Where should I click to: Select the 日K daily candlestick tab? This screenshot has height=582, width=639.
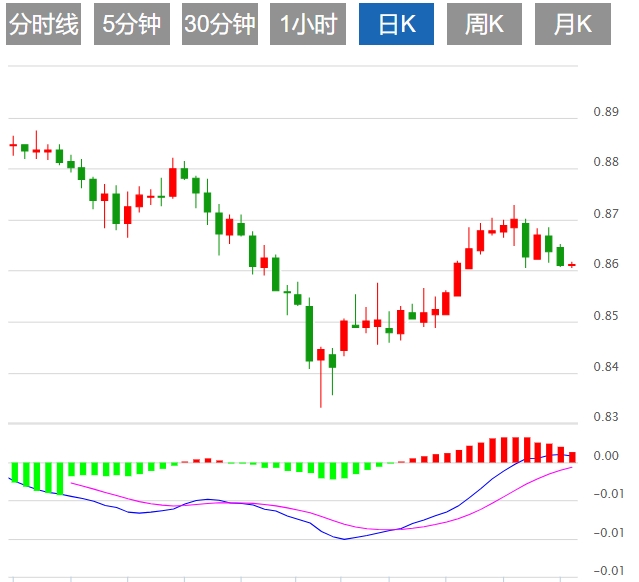click(x=396, y=24)
